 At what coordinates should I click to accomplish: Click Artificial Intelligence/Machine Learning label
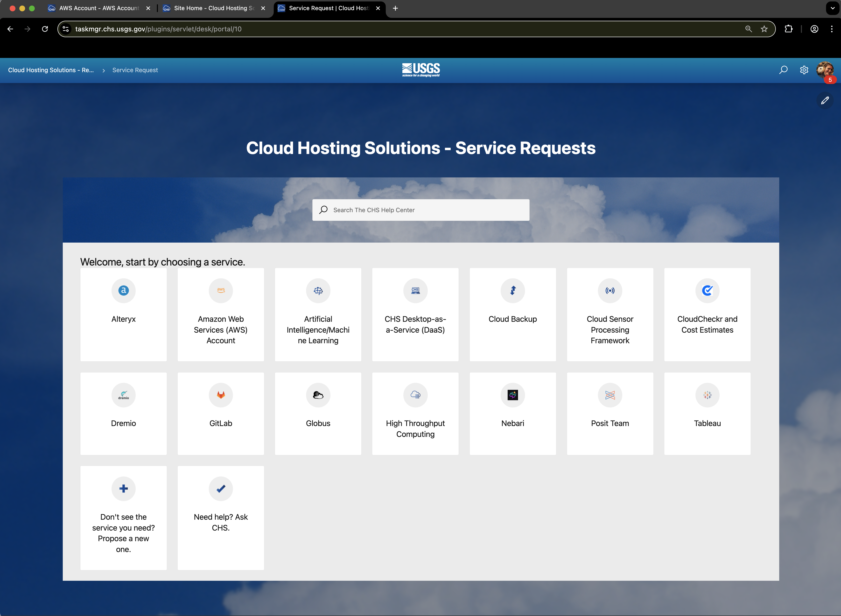[318, 330]
